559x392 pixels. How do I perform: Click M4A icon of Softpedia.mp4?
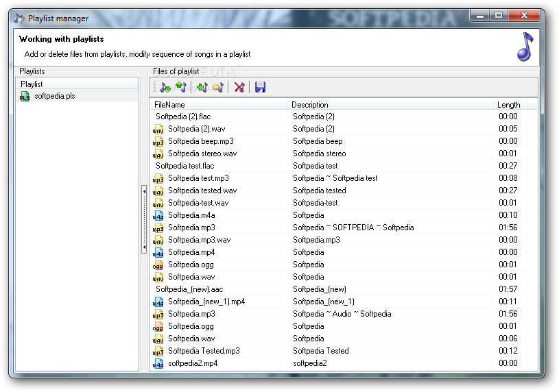[158, 252]
